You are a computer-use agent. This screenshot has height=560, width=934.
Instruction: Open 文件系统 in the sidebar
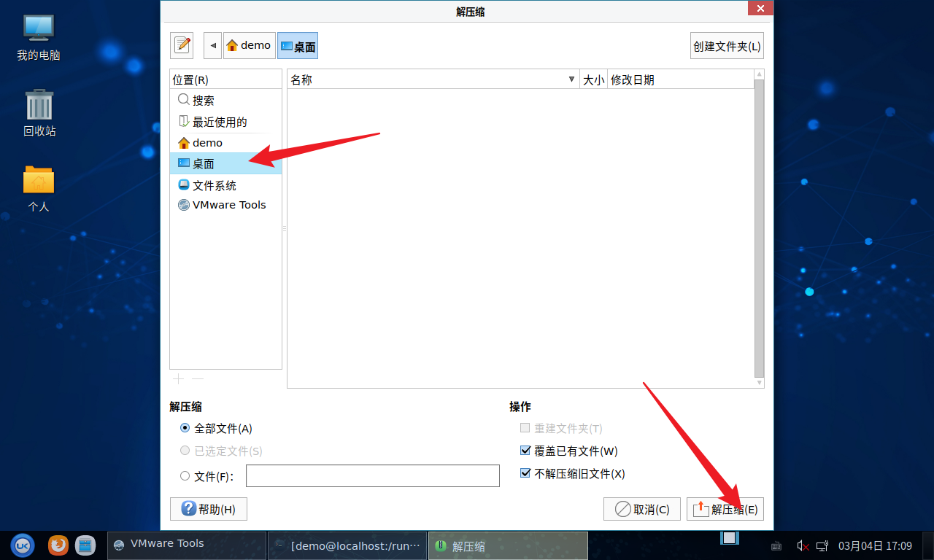[x=225, y=185]
